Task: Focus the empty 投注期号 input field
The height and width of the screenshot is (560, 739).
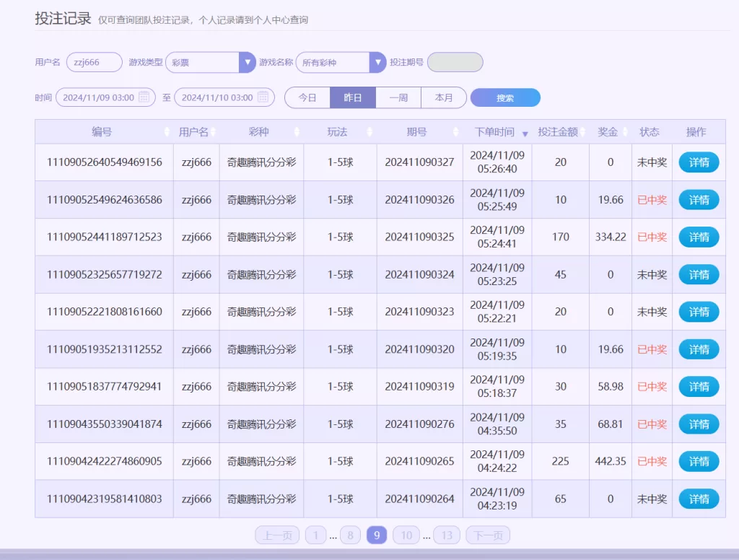Action: coord(455,62)
